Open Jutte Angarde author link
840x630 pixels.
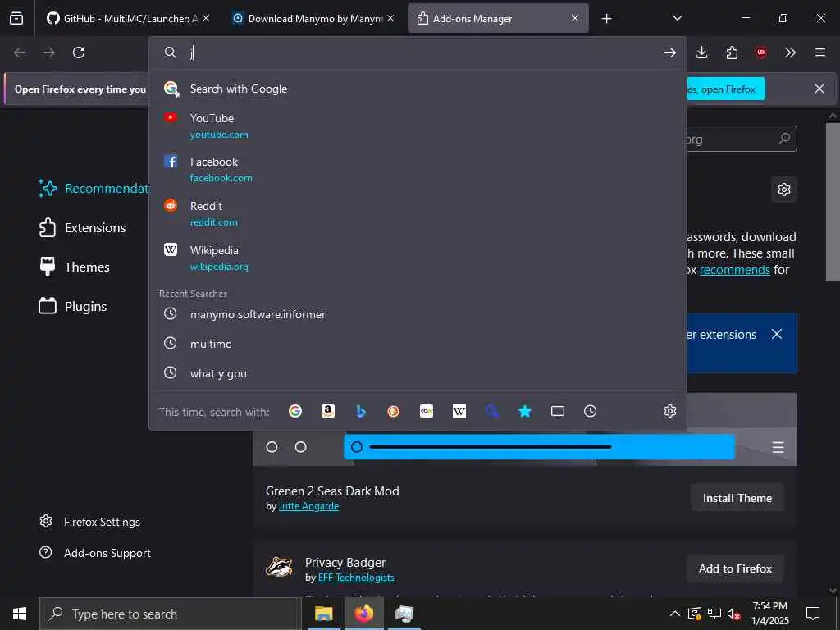pyautogui.click(x=308, y=506)
